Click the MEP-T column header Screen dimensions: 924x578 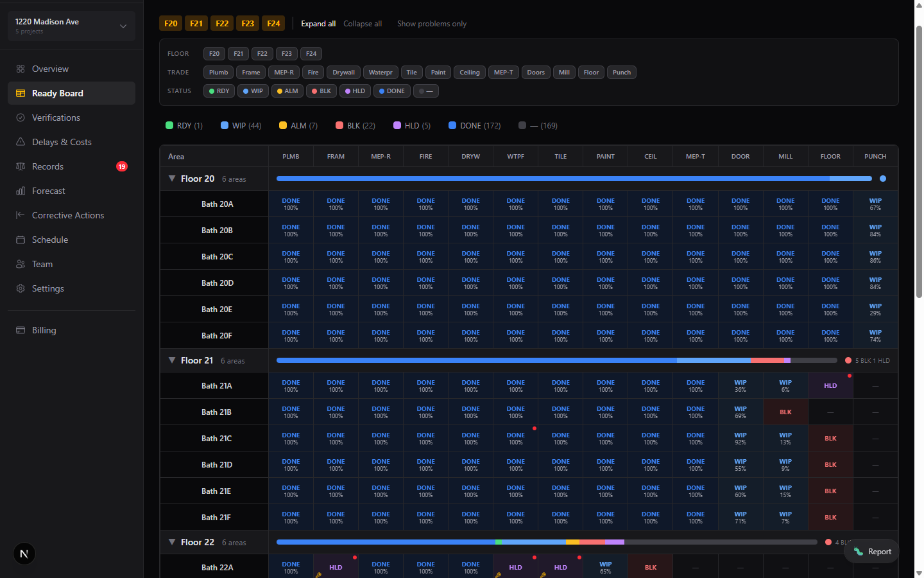coord(696,157)
